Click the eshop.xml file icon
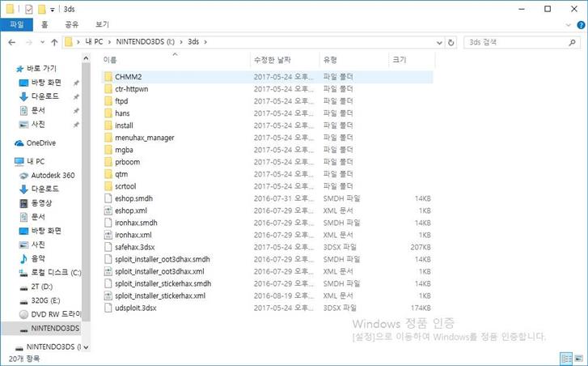 [x=108, y=211]
